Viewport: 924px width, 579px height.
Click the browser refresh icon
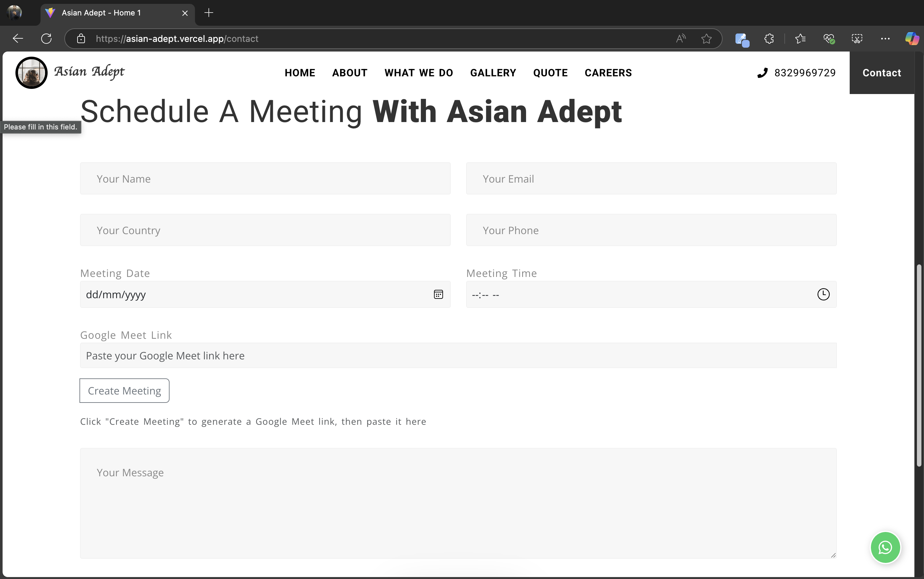[46, 39]
